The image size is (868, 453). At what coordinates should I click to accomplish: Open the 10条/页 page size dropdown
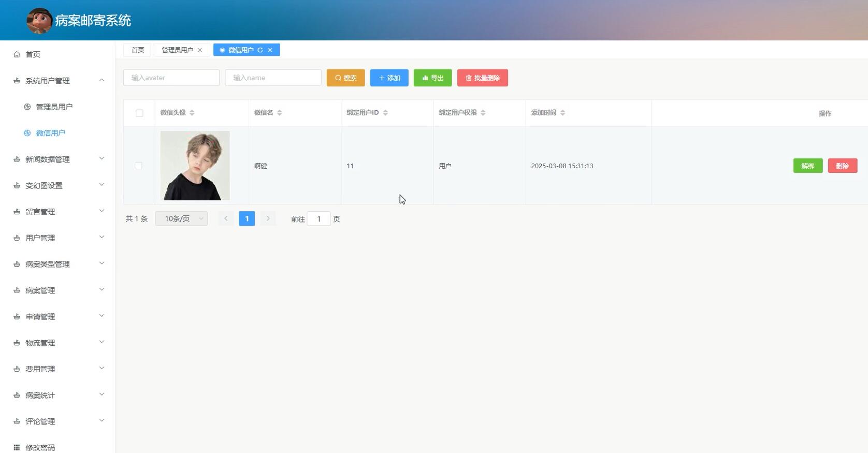point(181,219)
